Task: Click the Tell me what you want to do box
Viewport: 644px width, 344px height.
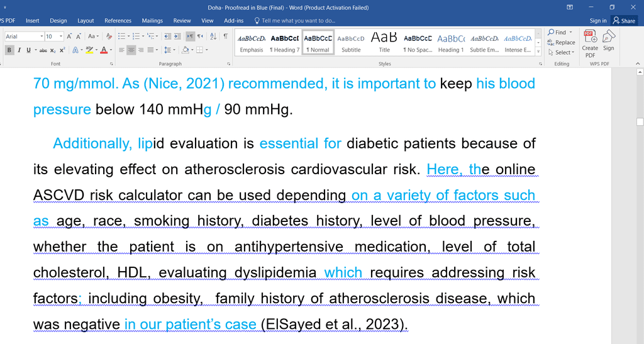Action: [x=294, y=21]
